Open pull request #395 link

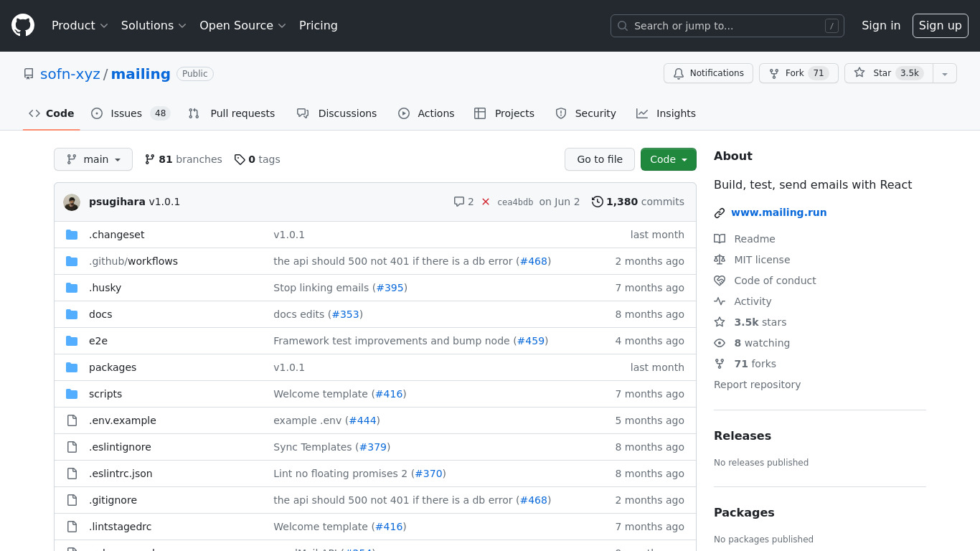pyautogui.click(x=390, y=288)
